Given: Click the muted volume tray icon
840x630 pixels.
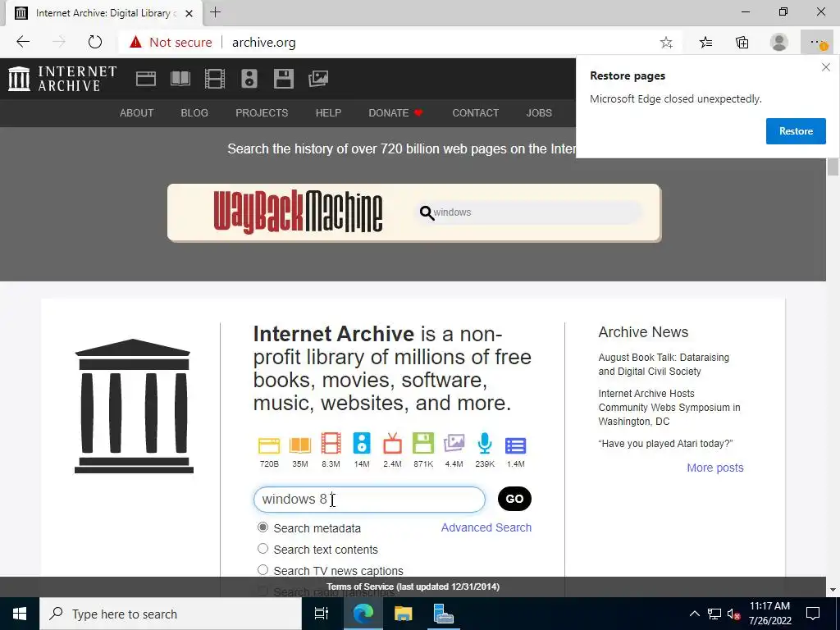Looking at the screenshot, I should pyautogui.click(x=733, y=614).
